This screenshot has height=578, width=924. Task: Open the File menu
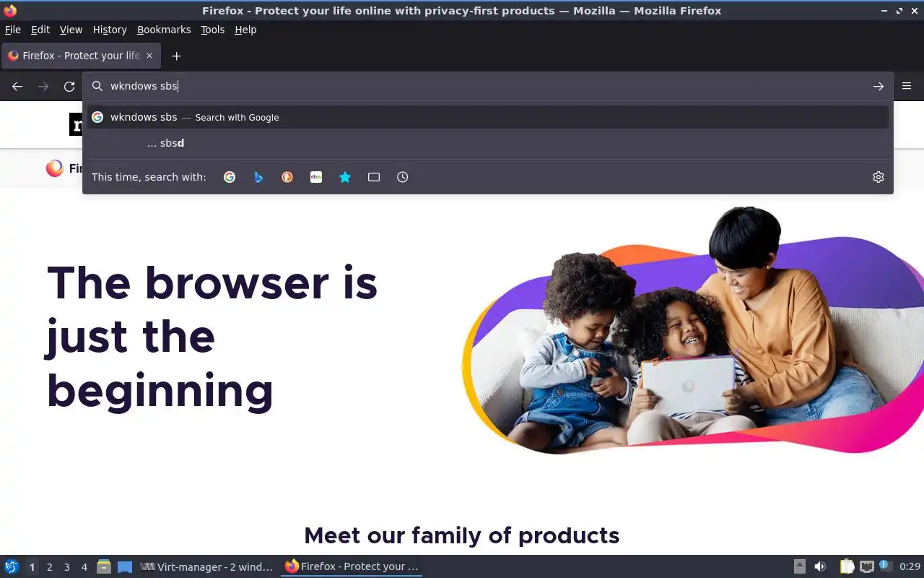(13, 30)
